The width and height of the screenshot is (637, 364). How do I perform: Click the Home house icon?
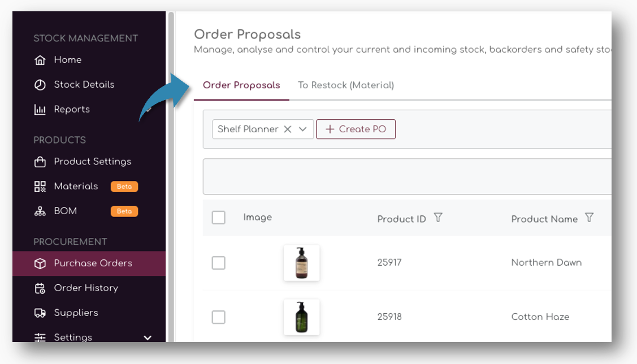coord(40,60)
